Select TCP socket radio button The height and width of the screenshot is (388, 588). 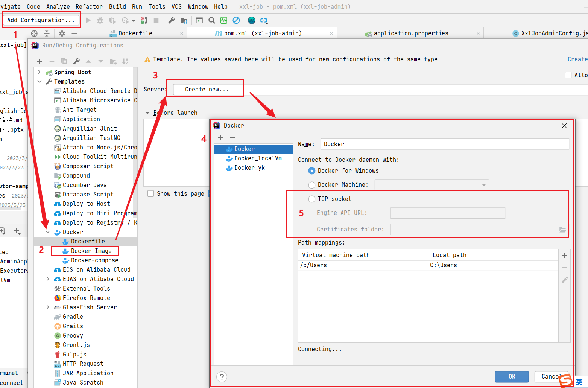pos(312,199)
